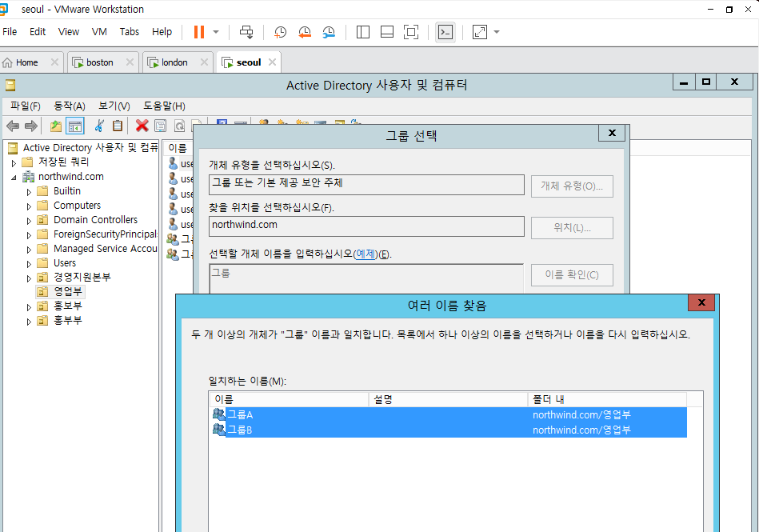Screen dimensions: 759x532
Task: Switch to the boston VM tab
Action: (x=99, y=62)
